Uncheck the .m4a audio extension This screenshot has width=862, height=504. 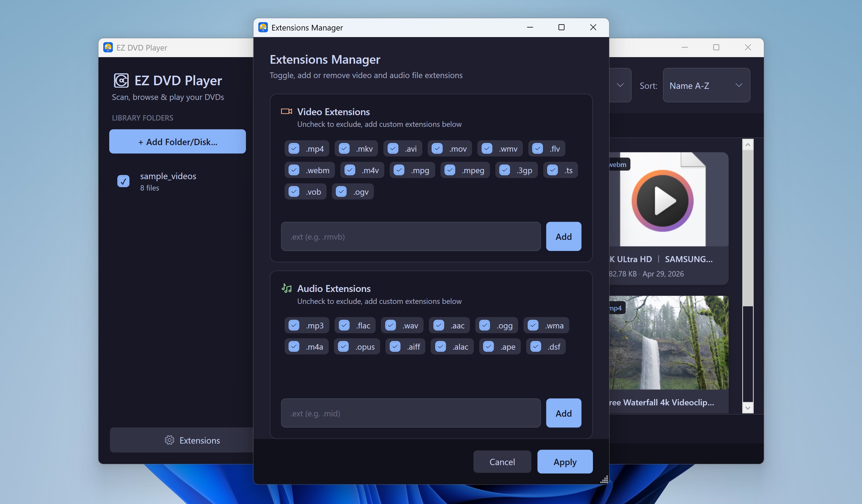pos(294,346)
